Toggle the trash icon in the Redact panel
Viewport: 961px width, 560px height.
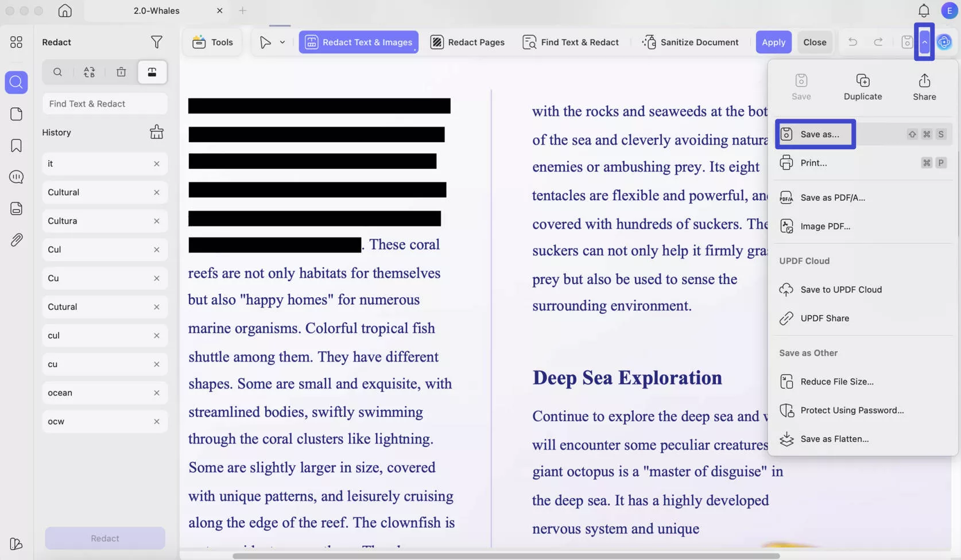point(121,72)
